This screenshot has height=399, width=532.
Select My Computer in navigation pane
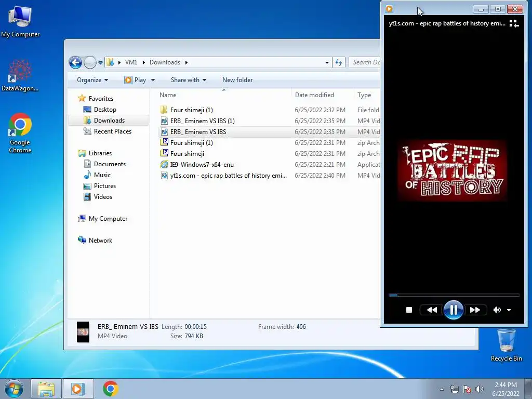pyautogui.click(x=108, y=219)
